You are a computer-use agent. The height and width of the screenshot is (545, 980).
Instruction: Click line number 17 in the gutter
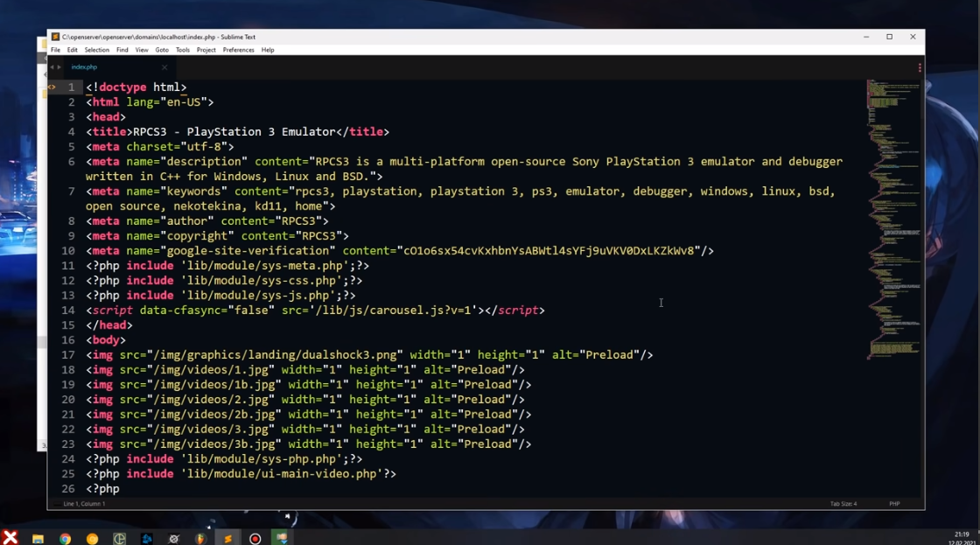coord(68,355)
